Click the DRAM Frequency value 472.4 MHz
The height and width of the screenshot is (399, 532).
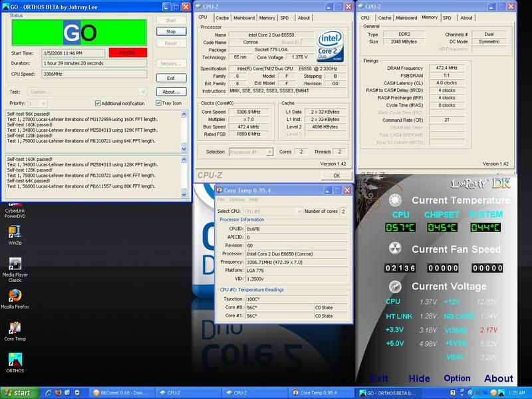coord(446,68)
